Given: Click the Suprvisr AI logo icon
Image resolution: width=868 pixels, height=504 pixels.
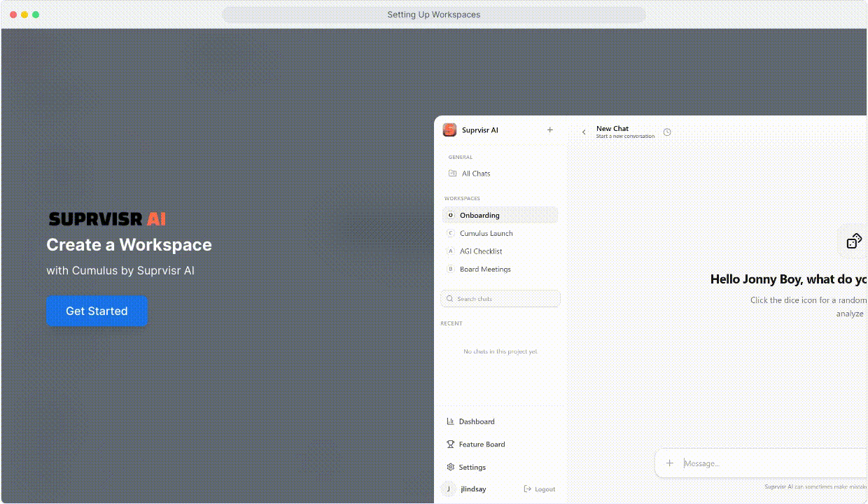Looking at the screenshot, I should [449, 130].
